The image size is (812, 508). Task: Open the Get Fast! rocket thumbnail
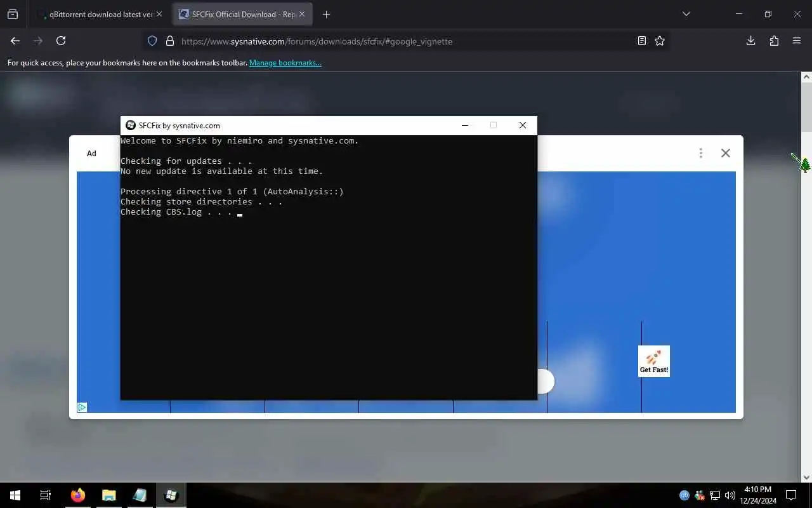[654, 361]
